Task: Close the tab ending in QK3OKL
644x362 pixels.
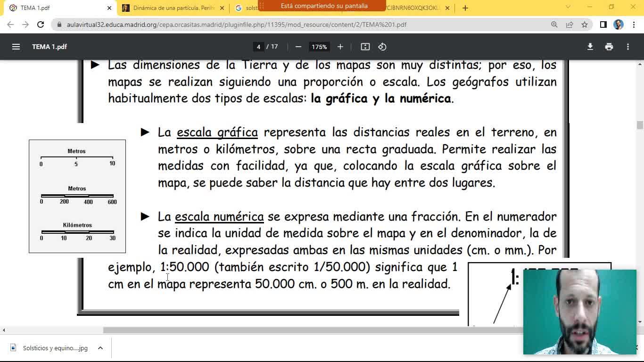Action: point(447,8)
